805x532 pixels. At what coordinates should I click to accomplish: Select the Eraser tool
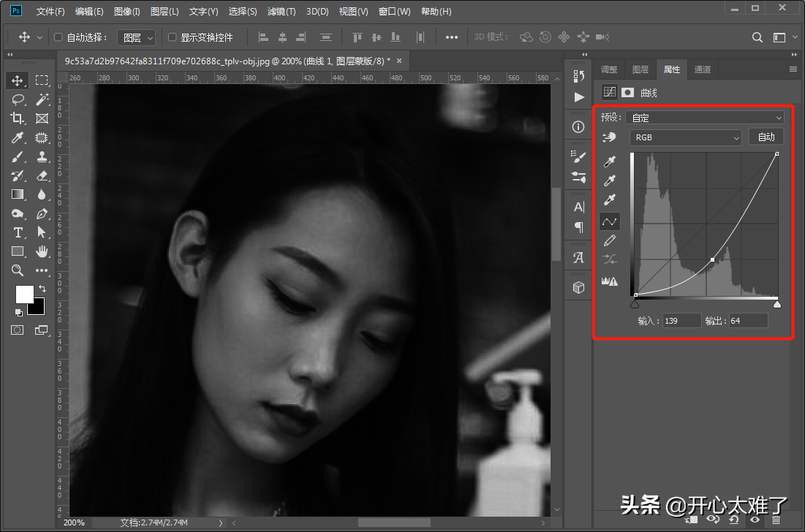[42, 175]
